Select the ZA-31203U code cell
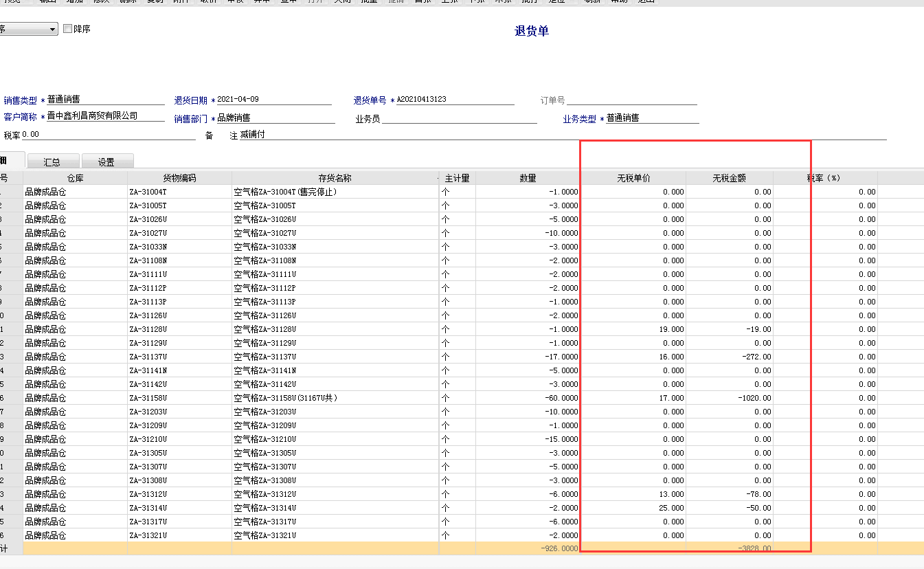Viewport: 924px width, 569px height. pyautogui.click(x=179, y=412)
